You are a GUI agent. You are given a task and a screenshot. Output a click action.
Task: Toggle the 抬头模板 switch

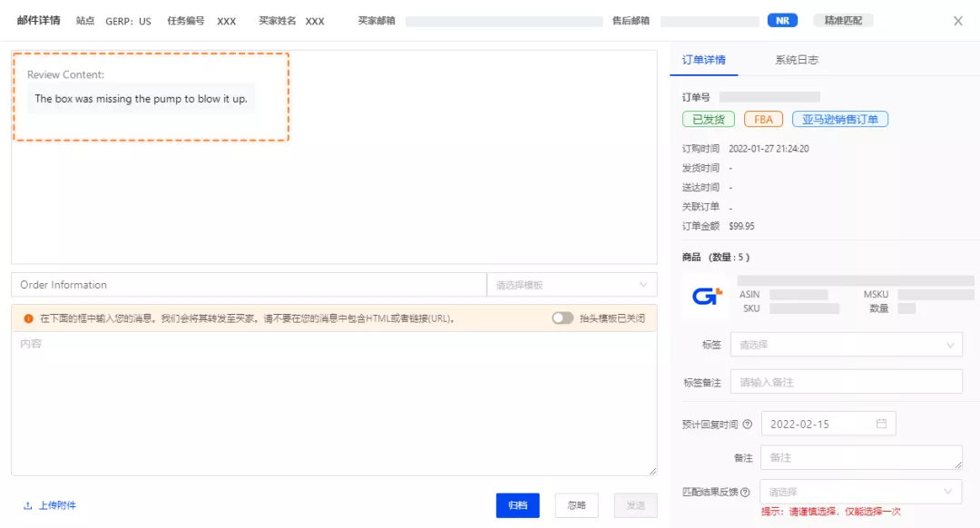(x=563, y=318)
